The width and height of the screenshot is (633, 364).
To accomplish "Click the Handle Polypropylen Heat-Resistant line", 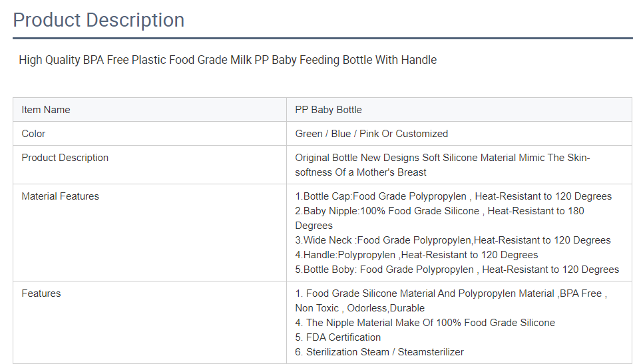I will pos(417,255).
